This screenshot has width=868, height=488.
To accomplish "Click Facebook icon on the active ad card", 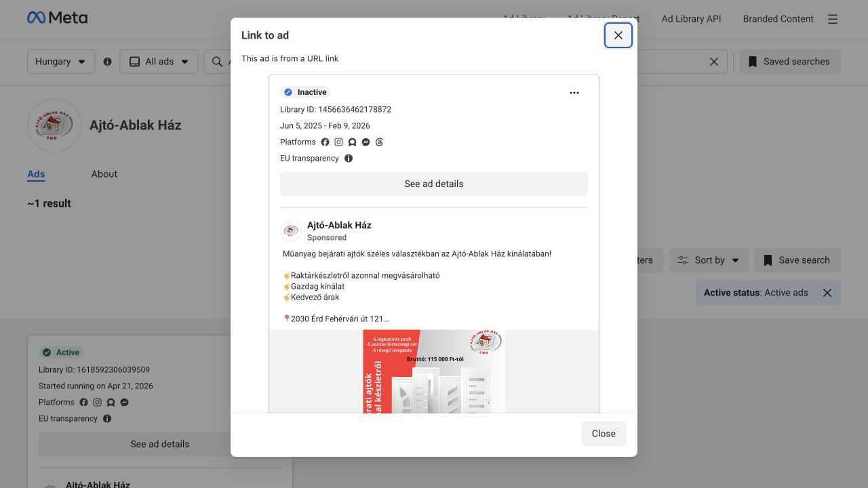I will 83,403.
